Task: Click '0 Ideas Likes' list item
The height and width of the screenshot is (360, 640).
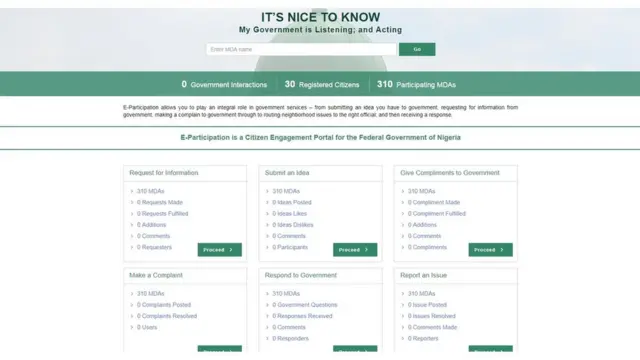Action: pos(289,214)
